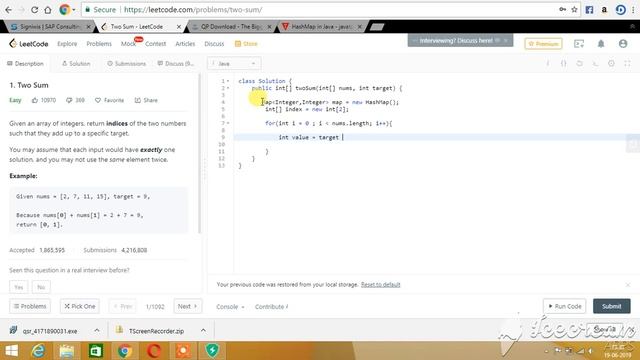Switch to the Solution tab
The image size is (640, 360).
tap(76, 64)
